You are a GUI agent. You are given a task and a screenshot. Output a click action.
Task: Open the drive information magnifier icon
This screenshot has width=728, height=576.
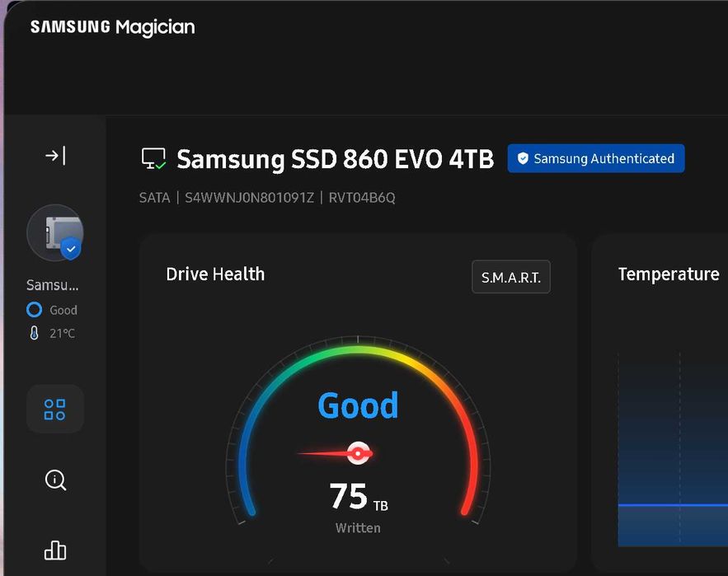(55, 480)
